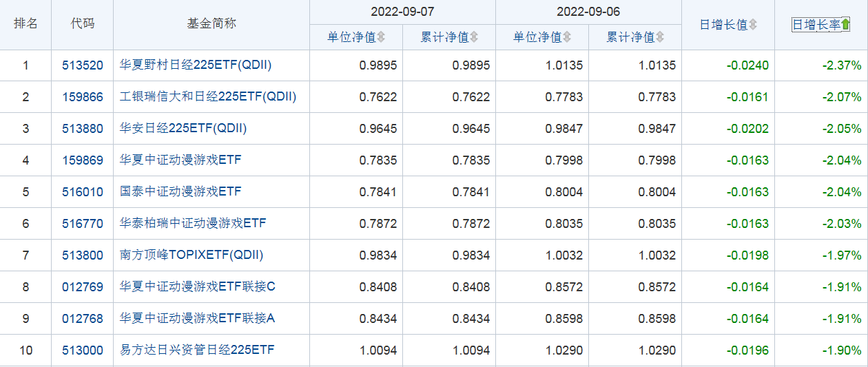This screenshot has height=367, width=868.
Task: Click fund code 159866
Action: point(82,97)
